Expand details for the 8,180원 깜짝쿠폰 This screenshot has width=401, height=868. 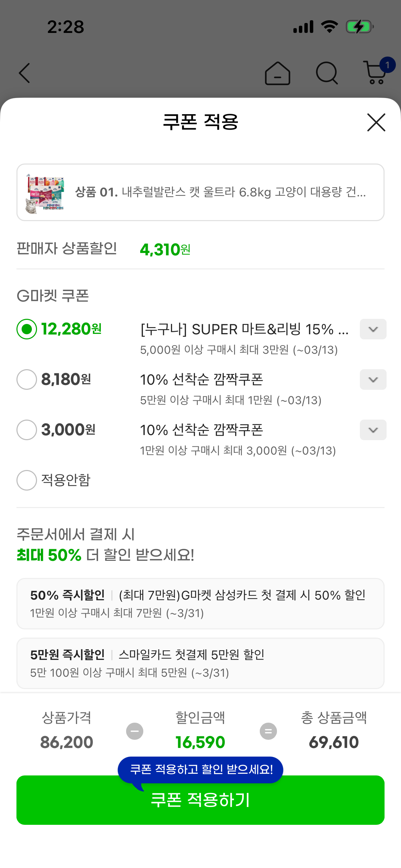click(373, 379)
